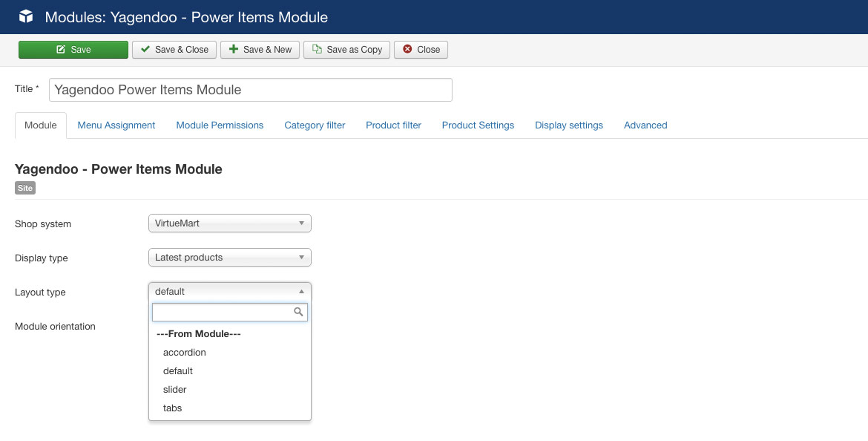Image resolution: width=868 pixels, height=441 pixels.
Task: Click the Display type label
Action: pos(42,258)
